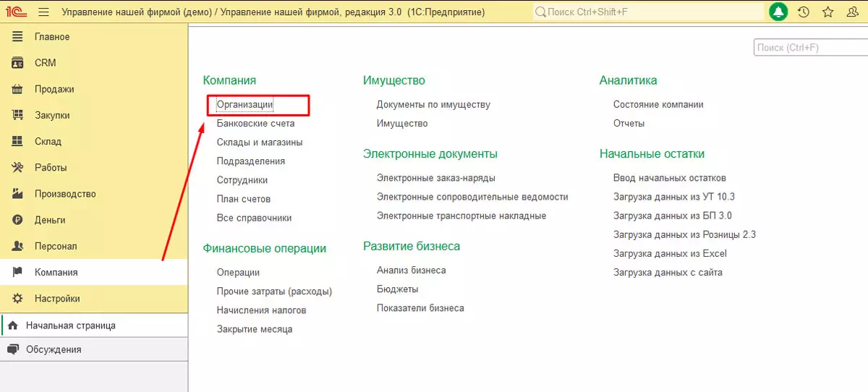
Task: Open План счетов
Action: (244, 199)
